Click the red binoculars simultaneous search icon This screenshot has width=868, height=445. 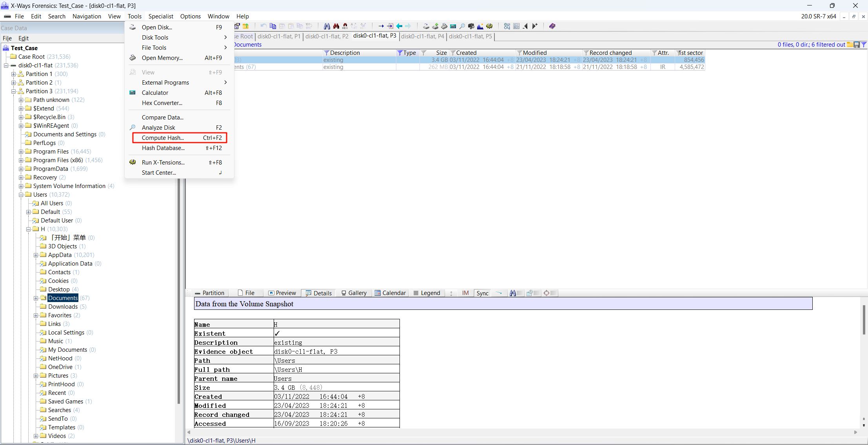point(336,26)
